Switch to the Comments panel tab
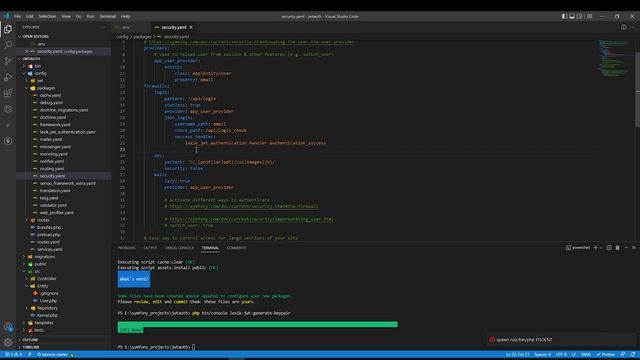640x360 pixels. pos(237,248)
